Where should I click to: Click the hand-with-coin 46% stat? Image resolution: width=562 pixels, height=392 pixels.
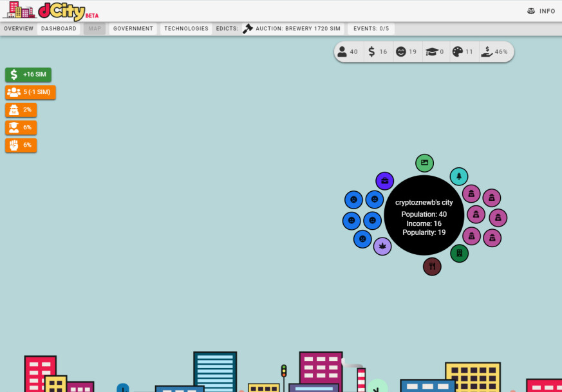494,51
